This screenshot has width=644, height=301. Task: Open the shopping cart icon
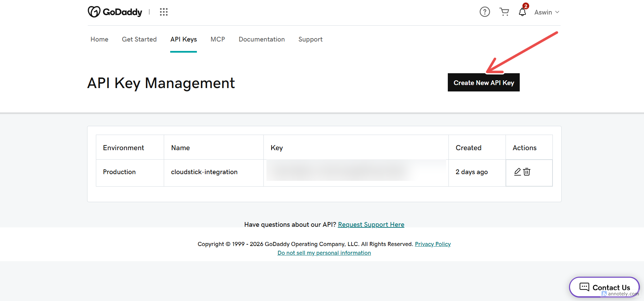click(x=504, y=12)
